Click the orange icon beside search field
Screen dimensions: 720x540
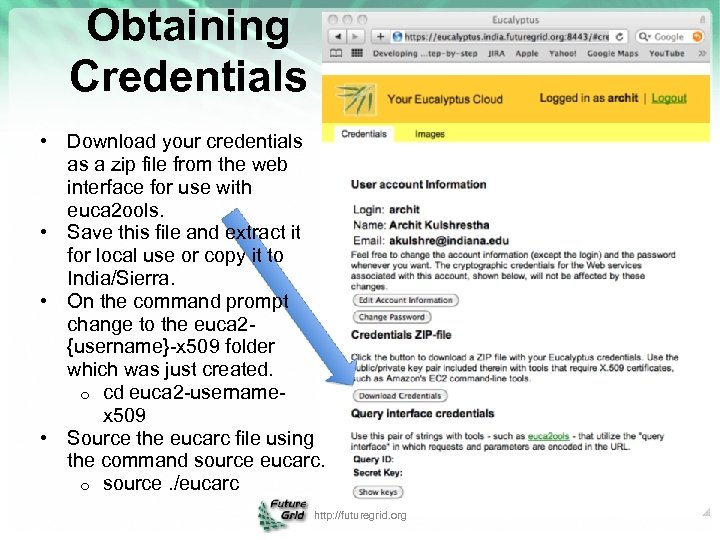[697, 37]
